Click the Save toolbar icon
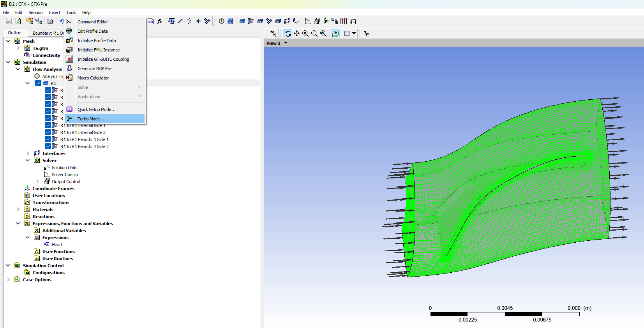Viewport: 644px width, 328px height. (x=9, y=21)
